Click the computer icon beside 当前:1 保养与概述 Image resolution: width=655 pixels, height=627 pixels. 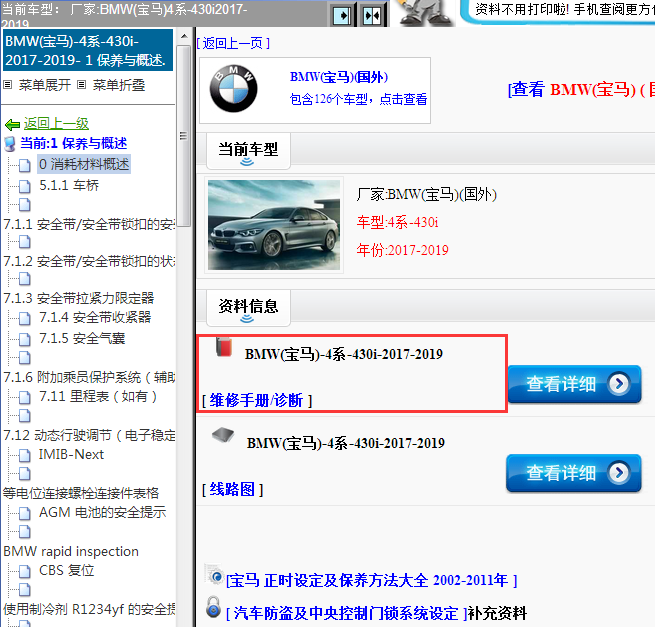10,144
